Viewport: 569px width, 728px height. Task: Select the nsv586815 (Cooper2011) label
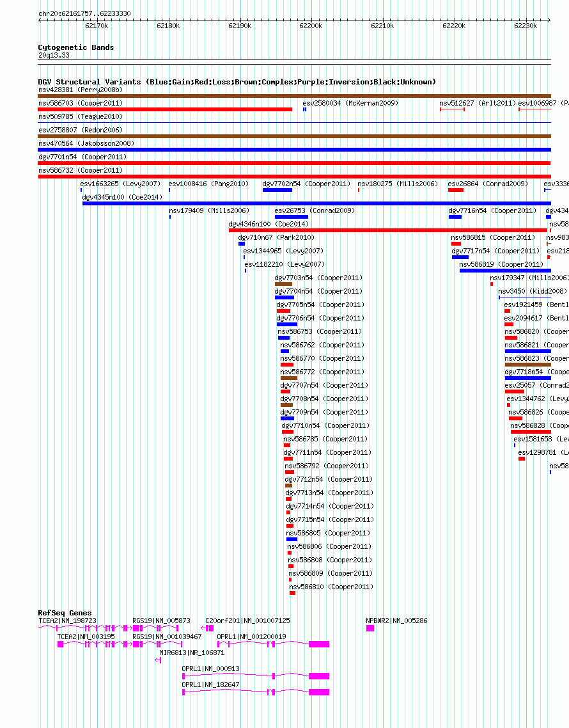(493, 238)
